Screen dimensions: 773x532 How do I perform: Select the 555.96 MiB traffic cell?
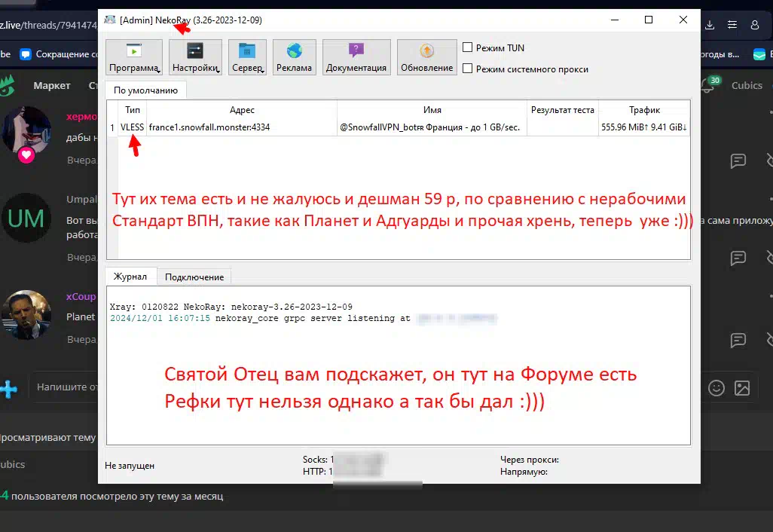click(644, 127)
